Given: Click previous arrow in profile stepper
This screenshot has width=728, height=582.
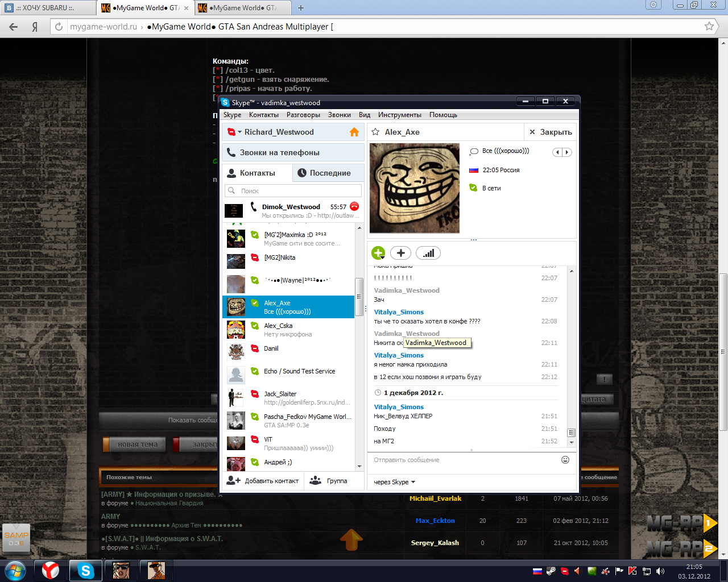Looking at the screenshot, I should click(x=557, y=152).
